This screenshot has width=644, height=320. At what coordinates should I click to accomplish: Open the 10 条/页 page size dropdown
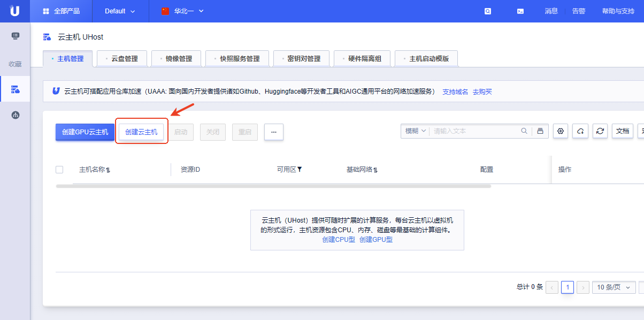[x=614, y=287]
